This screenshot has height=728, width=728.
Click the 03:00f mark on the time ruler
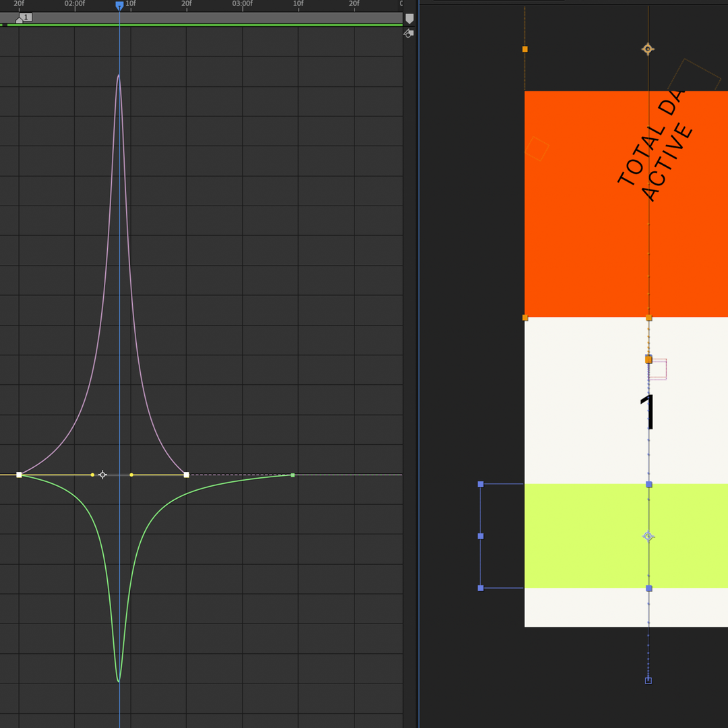(243, 4)
